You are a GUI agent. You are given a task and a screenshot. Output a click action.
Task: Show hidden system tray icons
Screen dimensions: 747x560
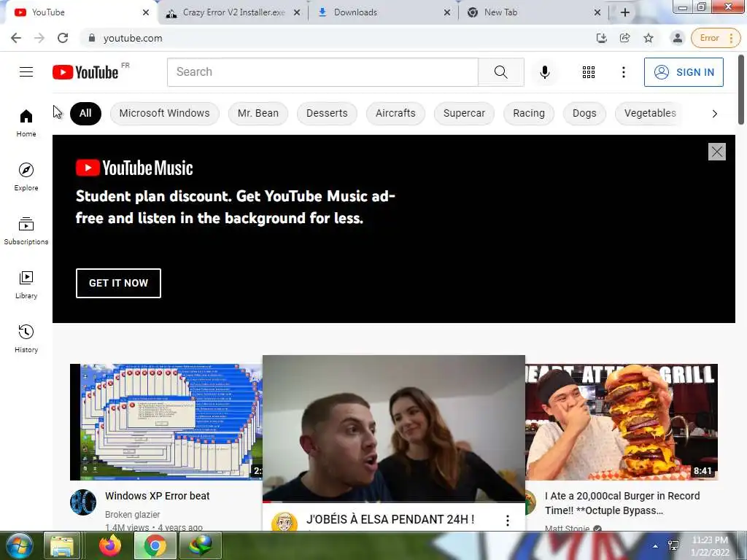tap(655, 546)
